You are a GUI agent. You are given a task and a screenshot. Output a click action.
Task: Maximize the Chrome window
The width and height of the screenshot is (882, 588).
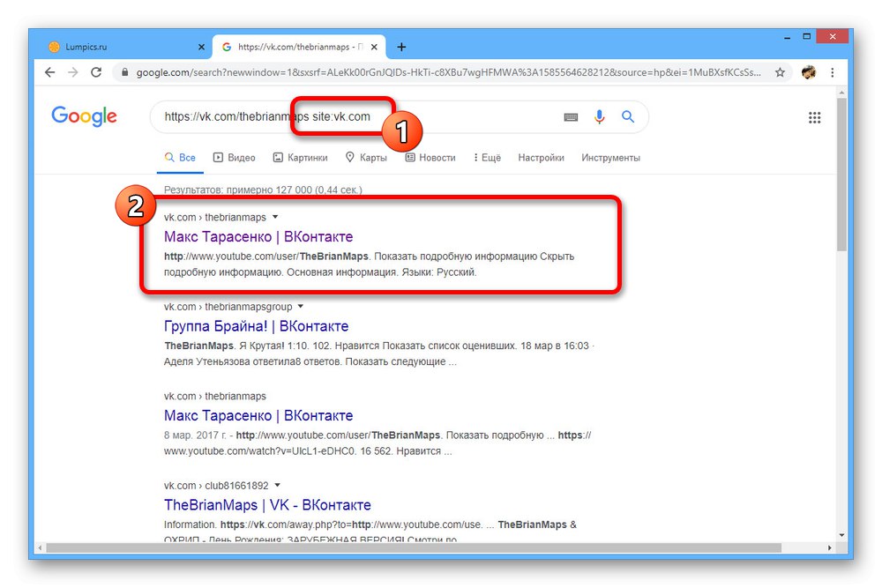807,36
